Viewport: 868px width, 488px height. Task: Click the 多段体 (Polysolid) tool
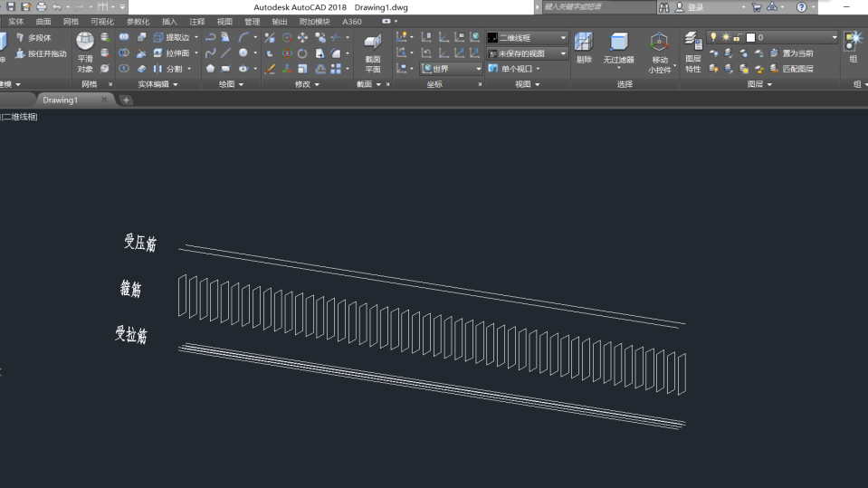[x=34, y=38]
